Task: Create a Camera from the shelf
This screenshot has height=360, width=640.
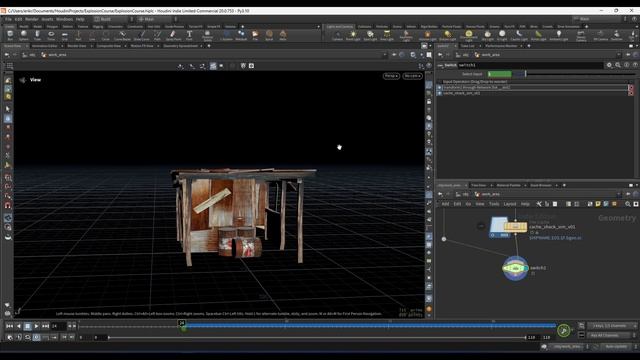Action: [x=337, y=36]
